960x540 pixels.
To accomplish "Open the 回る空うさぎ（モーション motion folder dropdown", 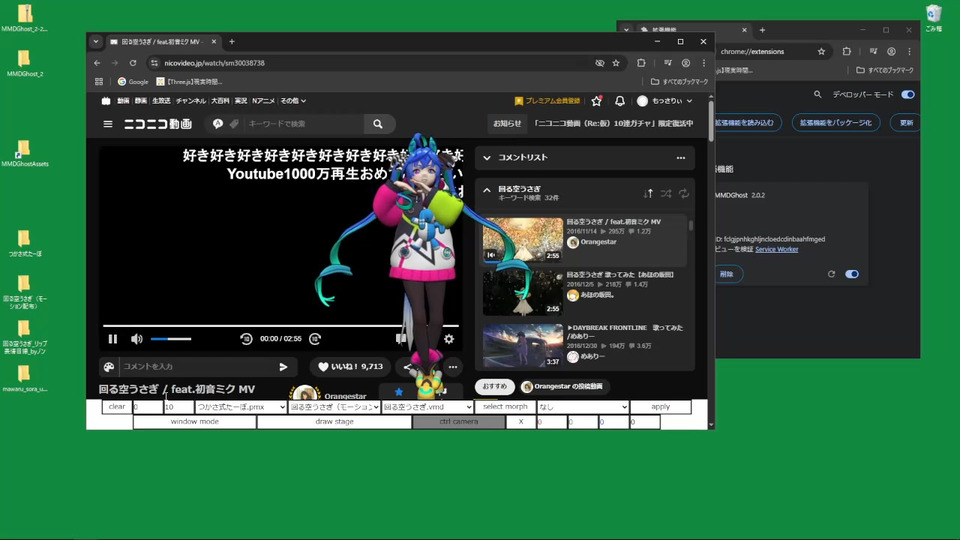I will point(334,407).
